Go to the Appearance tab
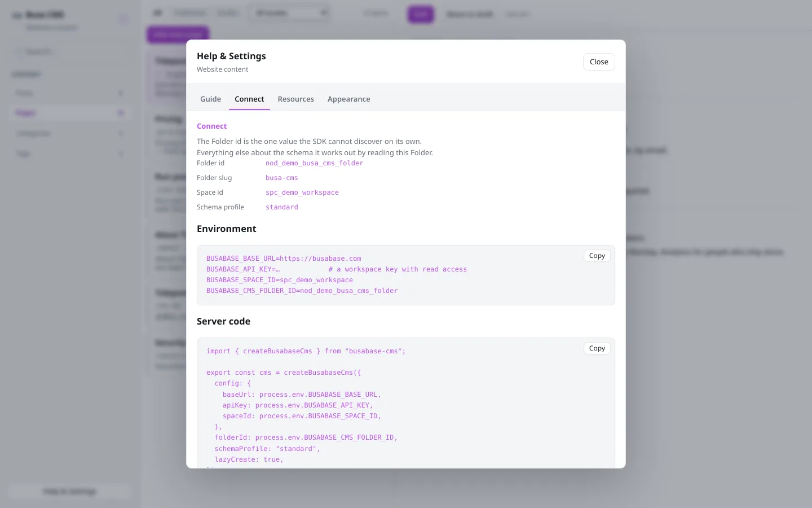The height and width of the screenshot is (508, 812). click(x=348, y=99)
